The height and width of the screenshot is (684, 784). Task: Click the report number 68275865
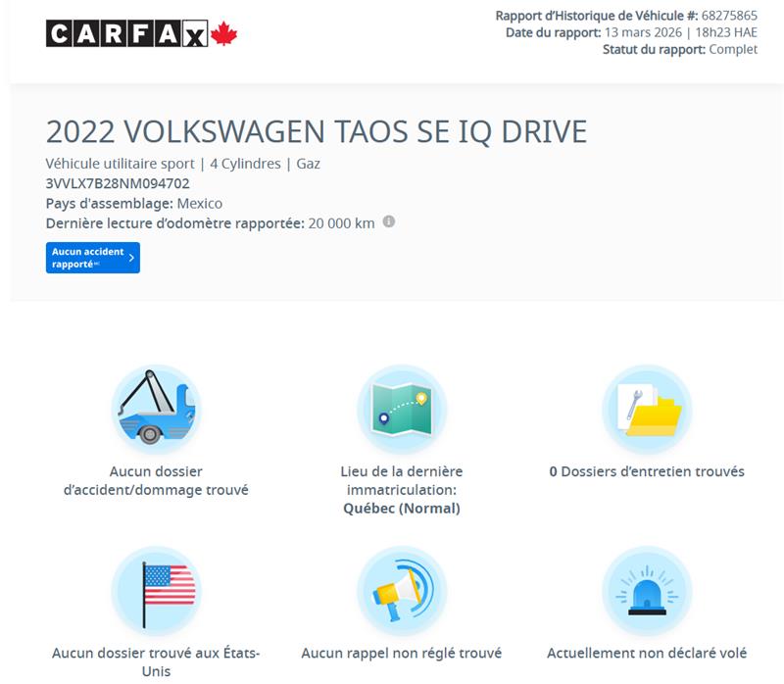click(729, 16)
